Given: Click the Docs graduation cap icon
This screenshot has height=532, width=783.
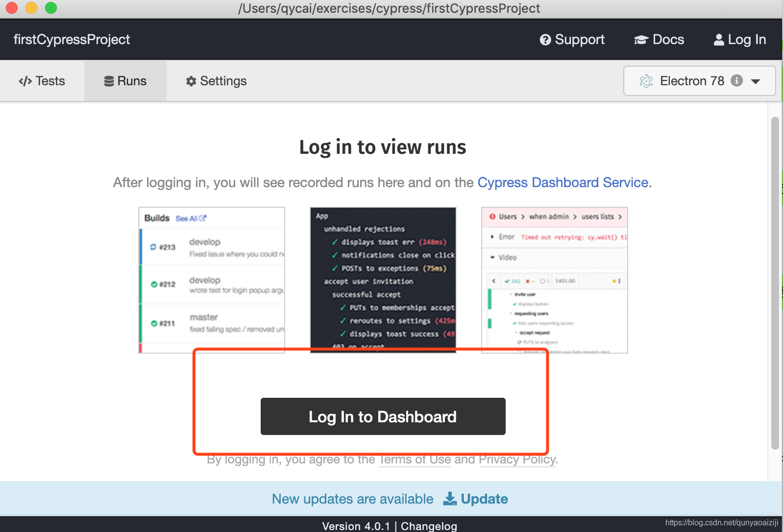Looking at the screenshot, I should [641, 40].
